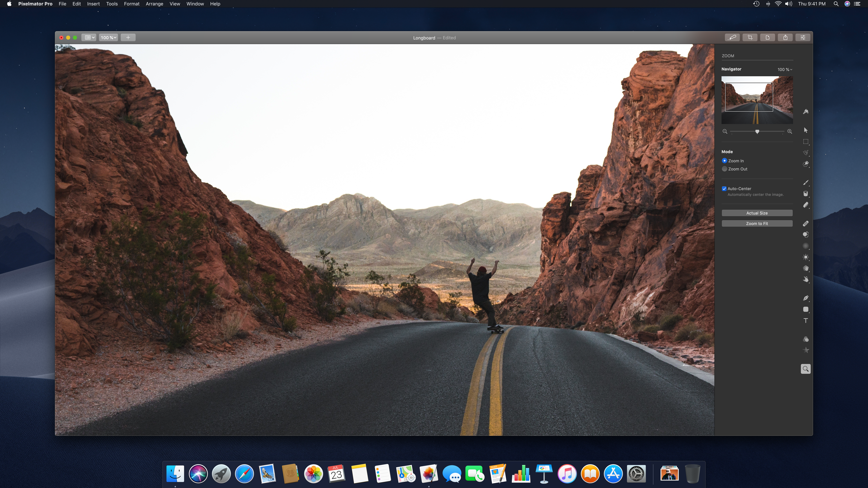Select the Zoom In mode radio

[x=724, y=161]
